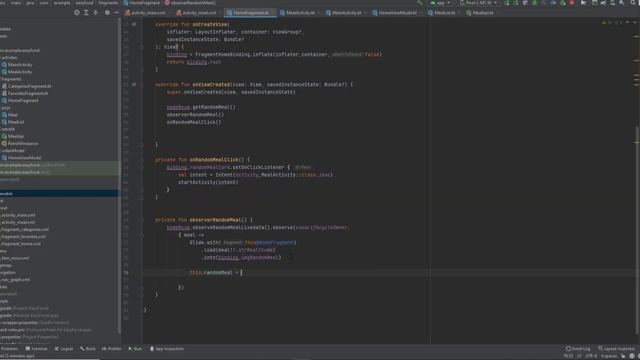Click the override gutter icon beside onCreateView
The image size is (640, 360).
[134, 24]
